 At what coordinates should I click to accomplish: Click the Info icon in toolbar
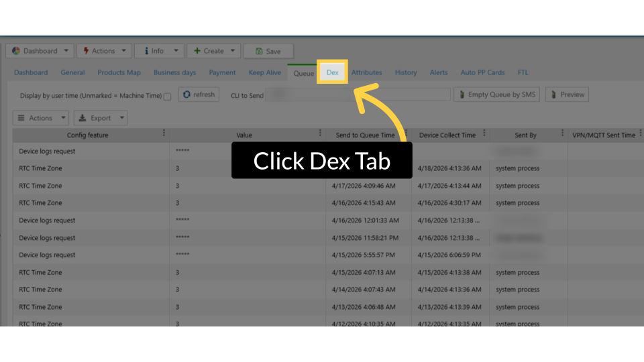tap(146, 51)
